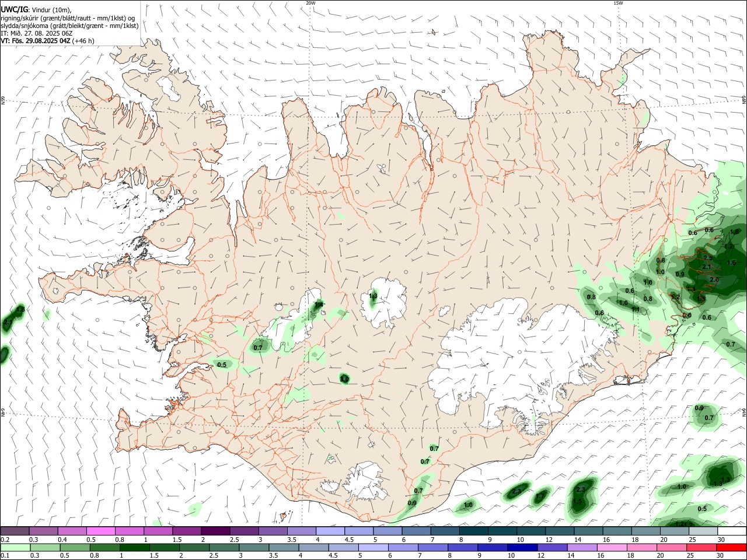
Task: Select the precipitation value '1.7' offshore south
Action: click(540, 496)
